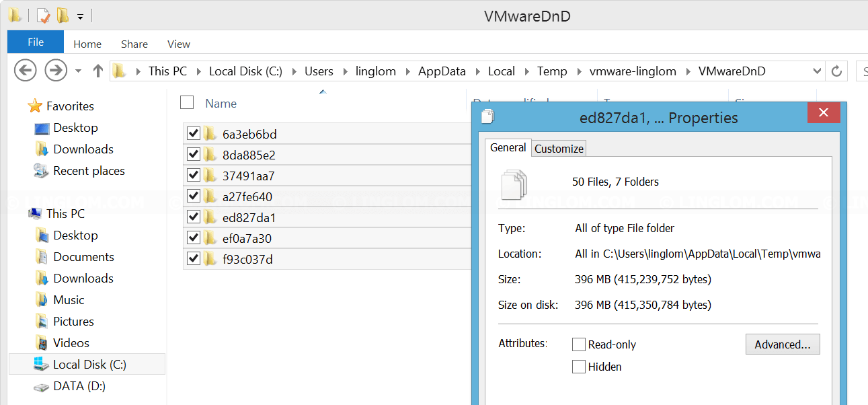Switch to the Home ribbon tab

coord(87,44)
